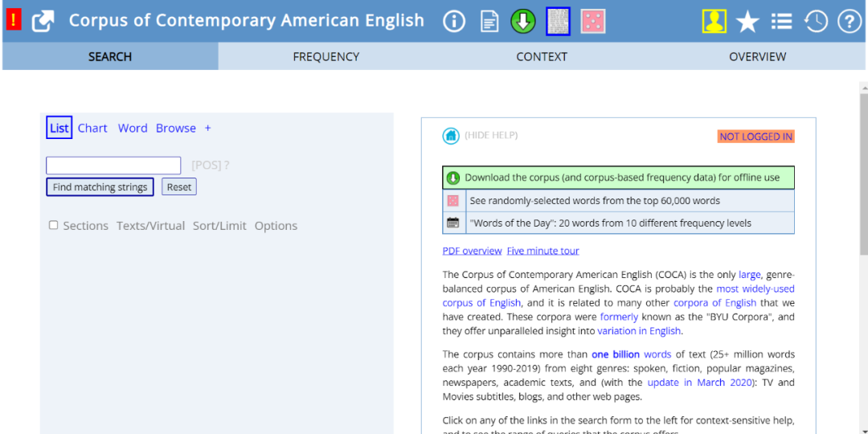Follow the 'most widely-used' link

click(755, 289)
